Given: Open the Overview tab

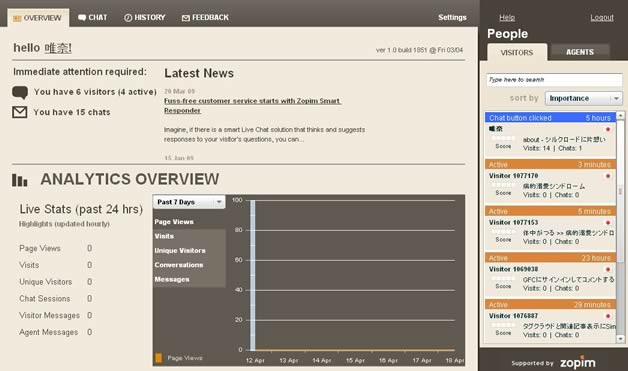Looking at the screenshot, I should [38, 18].
